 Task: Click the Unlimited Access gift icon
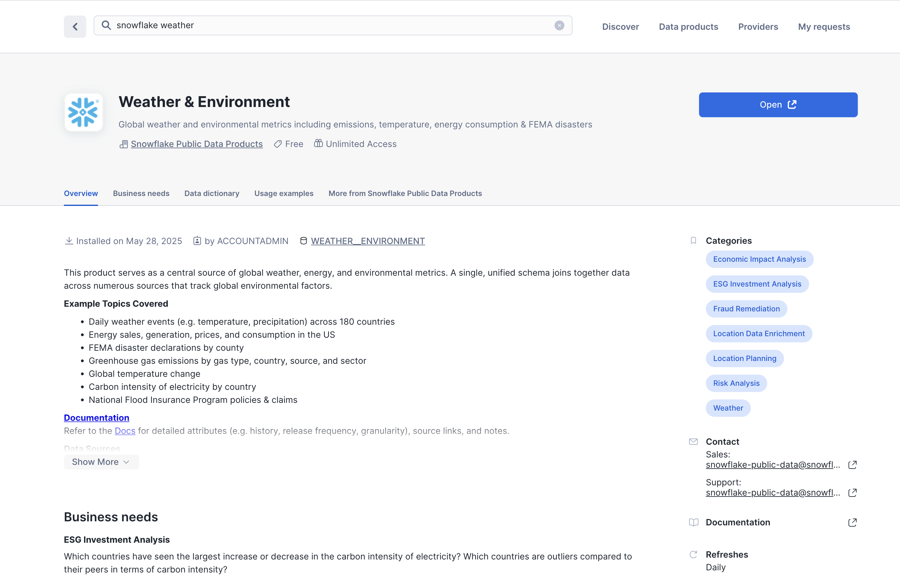coord(319,143)
